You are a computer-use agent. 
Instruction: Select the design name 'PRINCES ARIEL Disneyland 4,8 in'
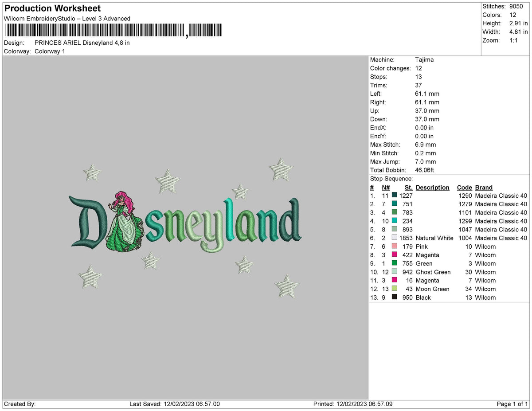(82, 43)
